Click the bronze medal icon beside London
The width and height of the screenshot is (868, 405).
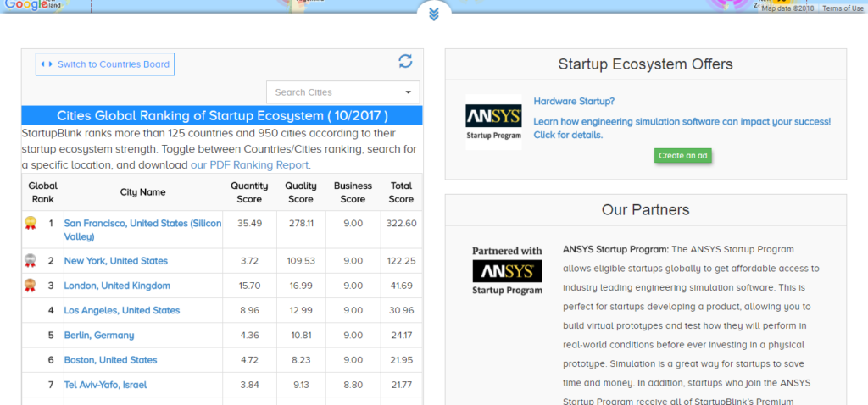click(x=31, y=286)
